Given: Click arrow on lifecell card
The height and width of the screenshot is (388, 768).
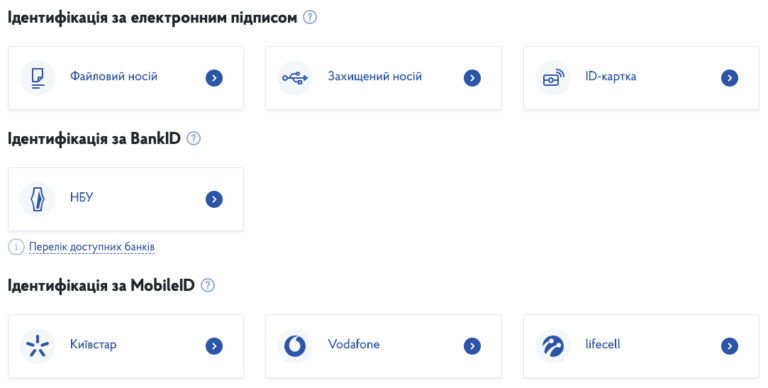Looking at the screenshot, I should click(x=730, y=346).
